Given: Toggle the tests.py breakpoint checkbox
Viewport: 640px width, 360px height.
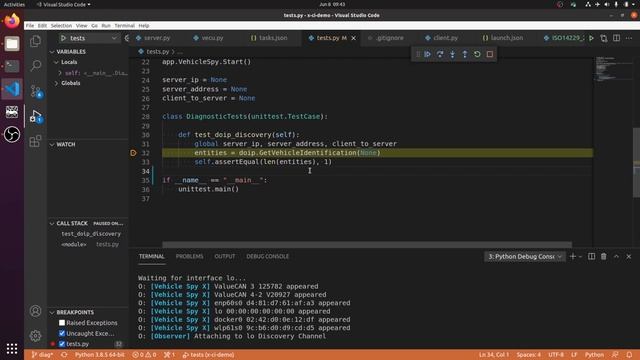Looking at the screenshot, I should coord(62,344).
